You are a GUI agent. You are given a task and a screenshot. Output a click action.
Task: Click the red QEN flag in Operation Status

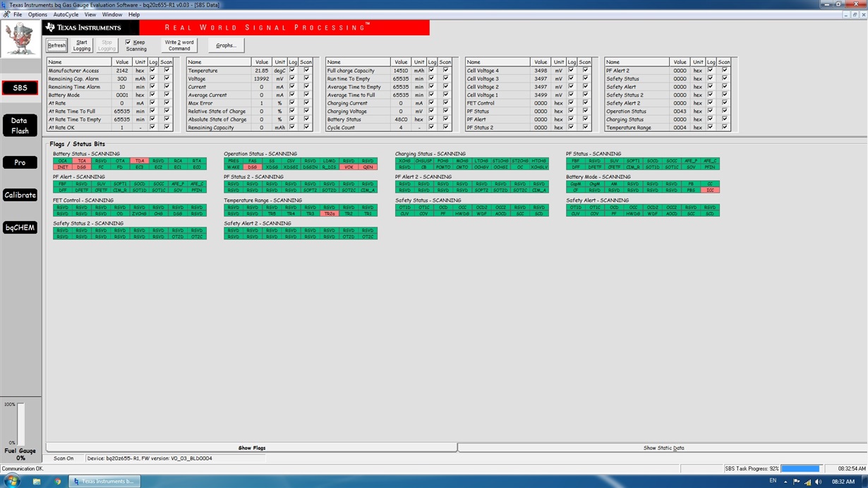(x=368, y=167)
